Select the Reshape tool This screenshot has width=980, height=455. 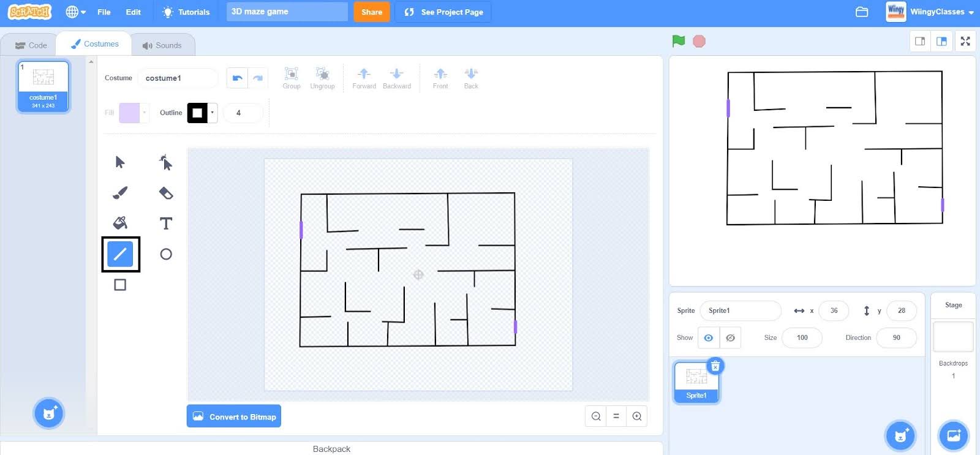point(166,162)
